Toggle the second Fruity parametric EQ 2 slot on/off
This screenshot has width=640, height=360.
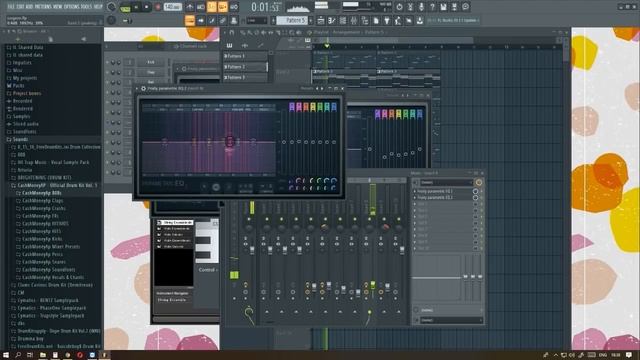click(476, 198)
